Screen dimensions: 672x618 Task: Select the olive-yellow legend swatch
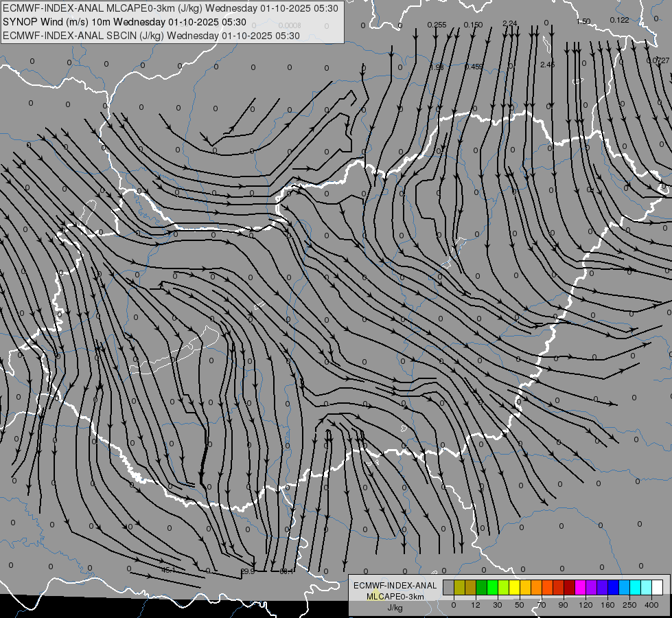point(459,587)
